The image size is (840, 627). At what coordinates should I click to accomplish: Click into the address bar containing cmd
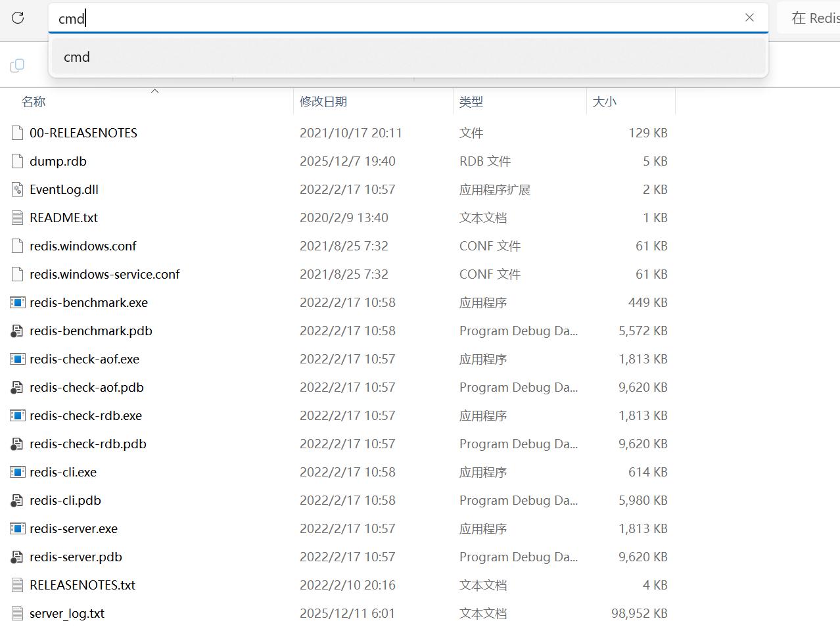[408, 18]
